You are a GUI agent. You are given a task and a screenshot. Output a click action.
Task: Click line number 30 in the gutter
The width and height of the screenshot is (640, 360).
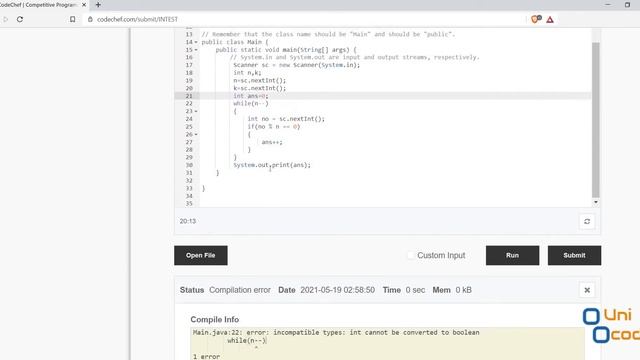point(189,165)
